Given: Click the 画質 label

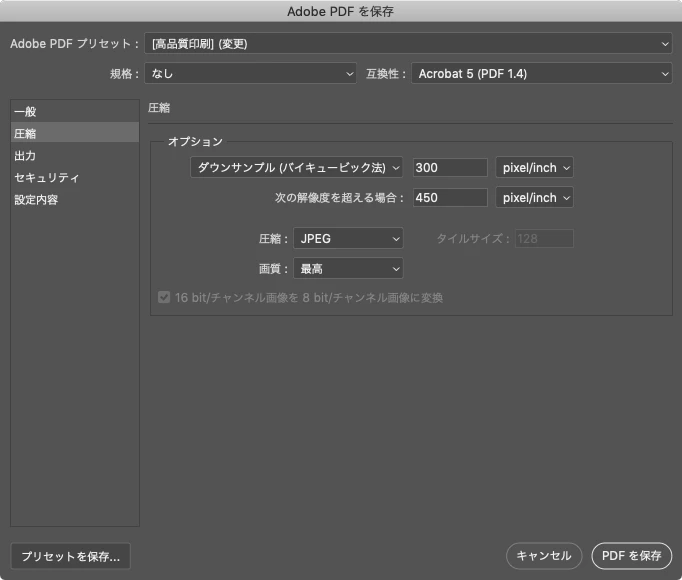Looking at the screenshot, I should point(273,269).
